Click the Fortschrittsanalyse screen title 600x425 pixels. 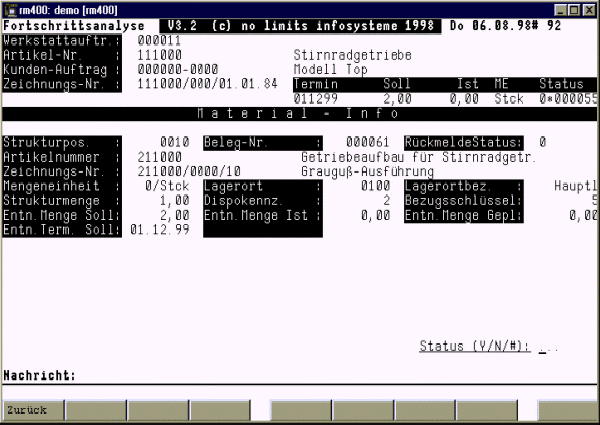click(65, 26)
